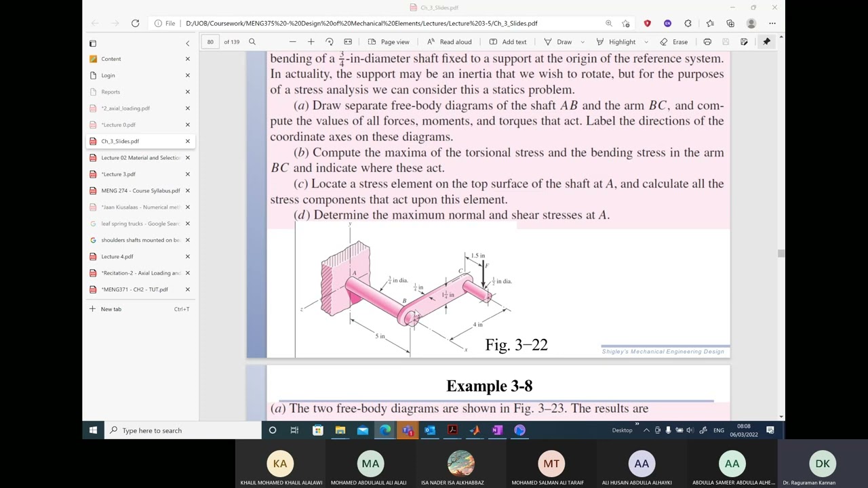Open the Windows Start menu

[x=93, y=430]
